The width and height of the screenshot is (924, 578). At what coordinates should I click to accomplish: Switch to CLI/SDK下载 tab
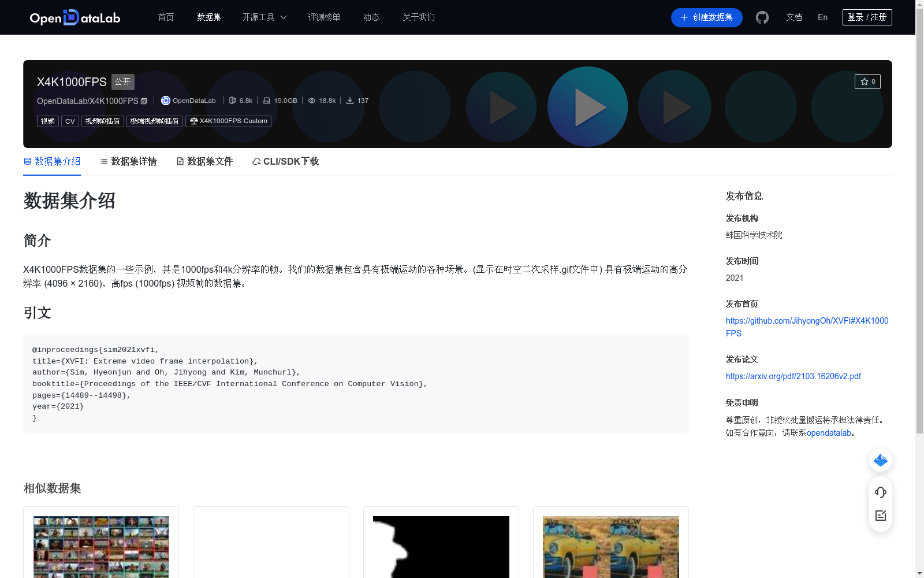coord(285,161)
